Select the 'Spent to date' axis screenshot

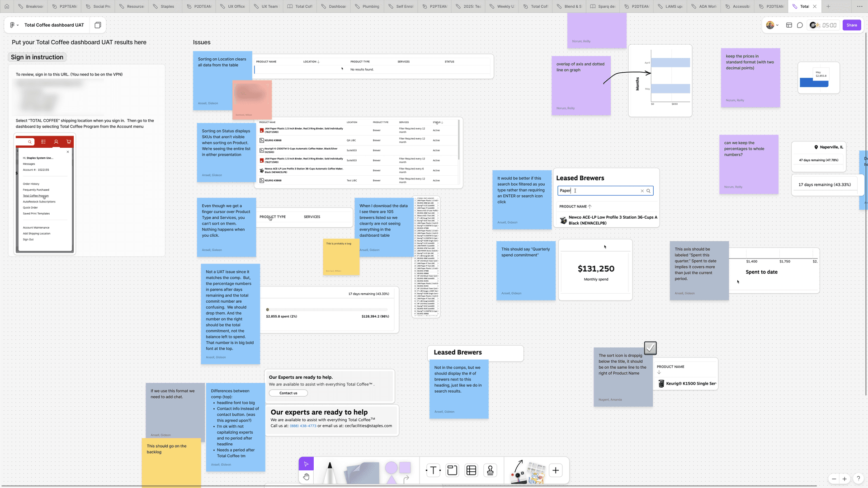point(774,270)
